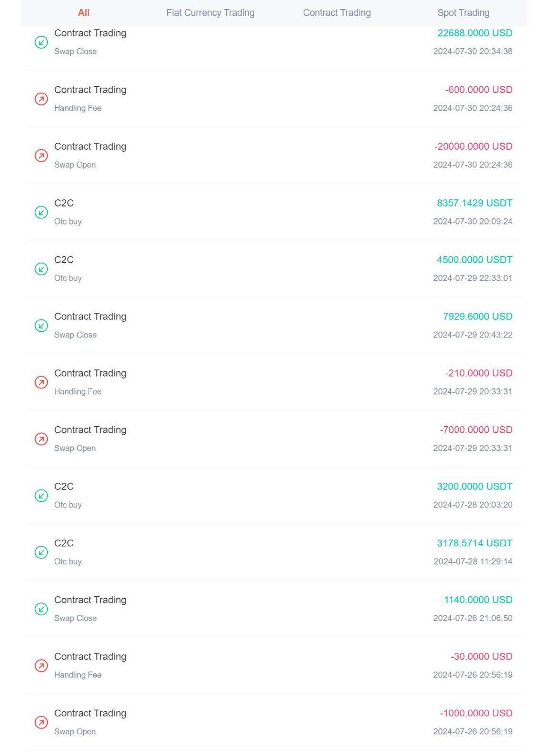Click red icon for -7000.0000 USD swap open
The width and height of the screenshot is (551, 756).
tap(41, 439)
